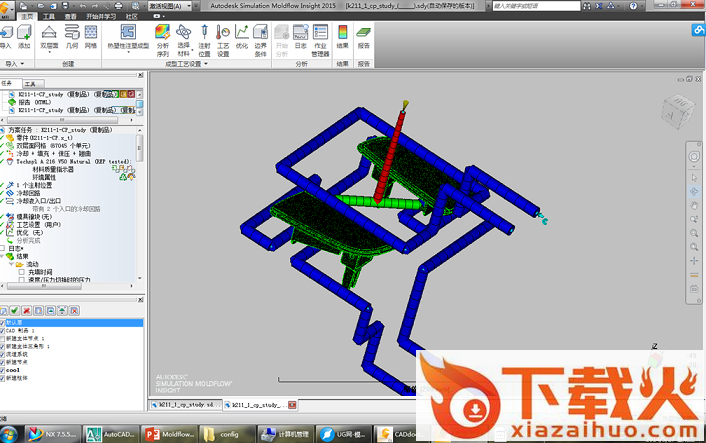
Task: Click NX 7.5.5 taskbar button
Action: tap(53, 434)
